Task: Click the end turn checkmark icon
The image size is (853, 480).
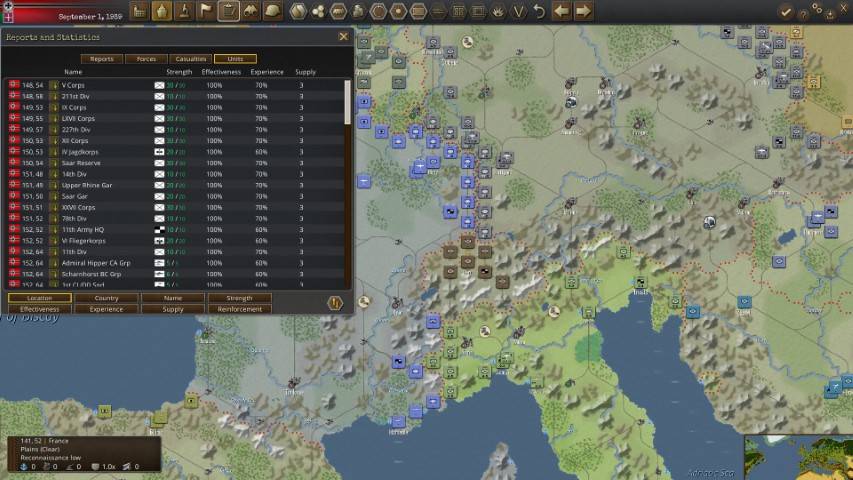Action: pos(786,11)
